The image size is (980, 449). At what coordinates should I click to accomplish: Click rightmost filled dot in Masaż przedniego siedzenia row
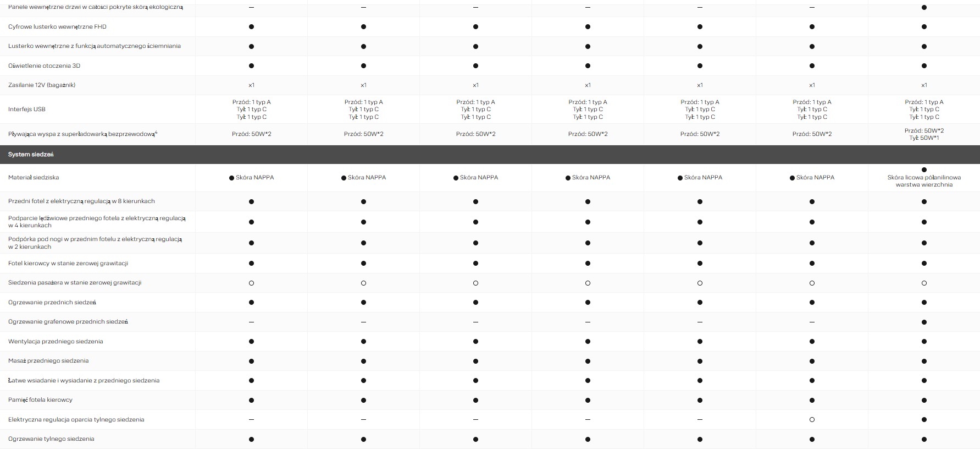click(924, 361)
